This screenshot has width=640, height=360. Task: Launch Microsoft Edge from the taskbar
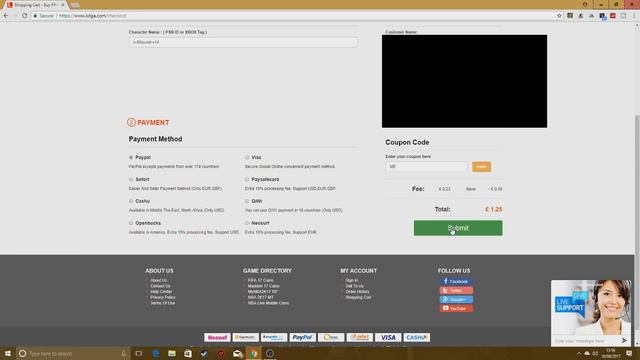(x=156, y=353)
